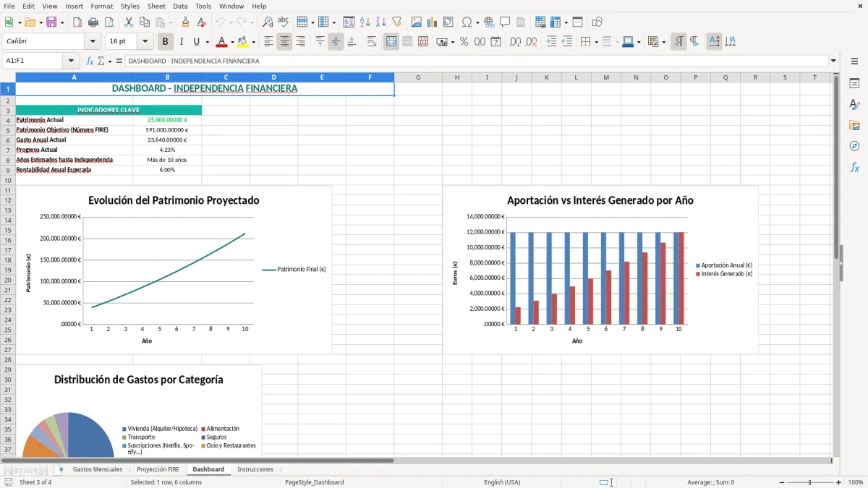Toggle Bold formatting off

click(166, 42)
